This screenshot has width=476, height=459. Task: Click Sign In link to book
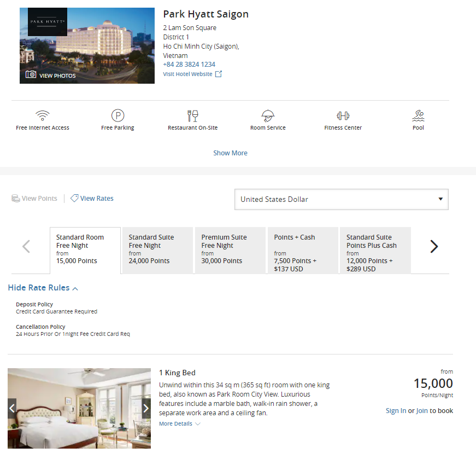(x=396, y=411)
